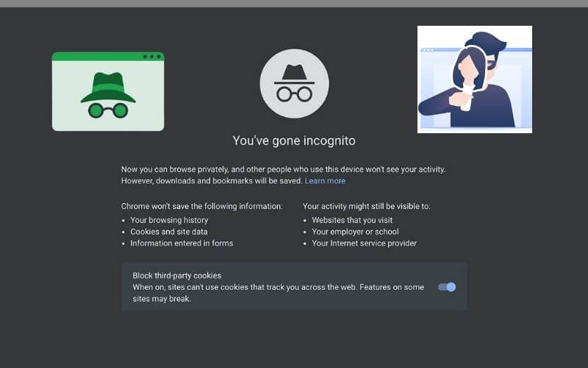Select the "Your employer or school" item

coord(355,232)
